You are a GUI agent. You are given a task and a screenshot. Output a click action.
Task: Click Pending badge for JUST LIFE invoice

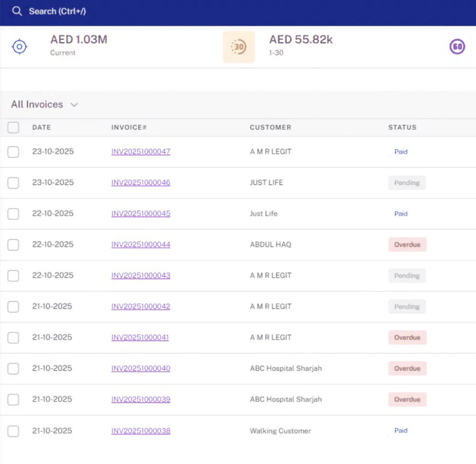407,183
